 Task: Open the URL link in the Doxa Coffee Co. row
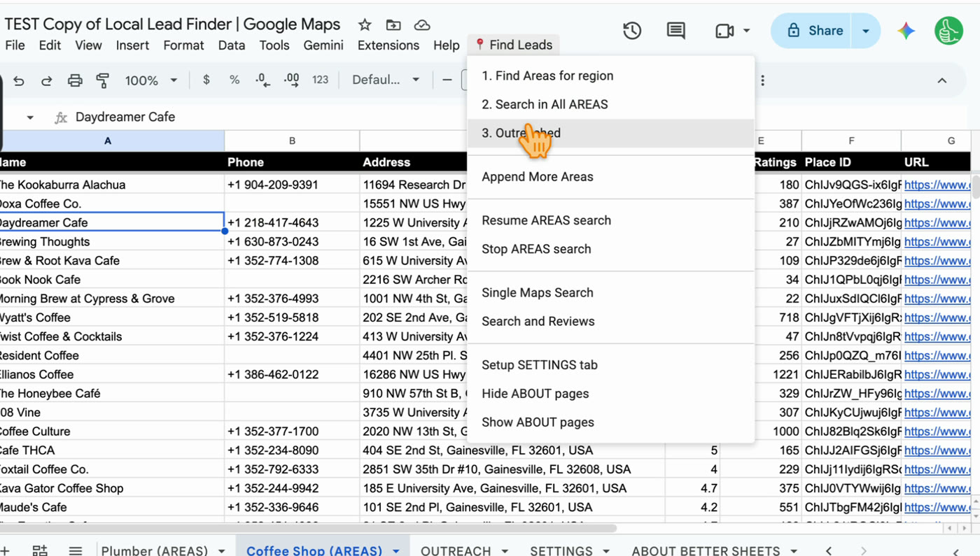click(x=937, y=204)
